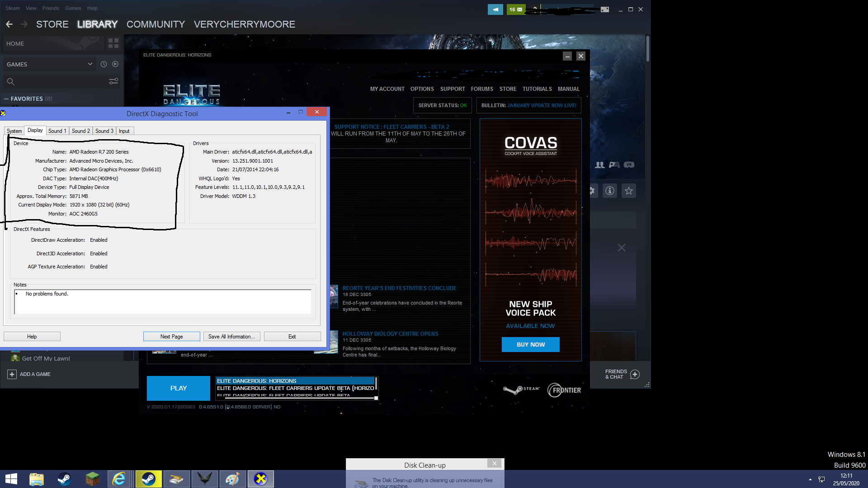Screen dimensions: 868x488
Task: Click January Update Now Live bulletin link
Action: coord(542,105)
